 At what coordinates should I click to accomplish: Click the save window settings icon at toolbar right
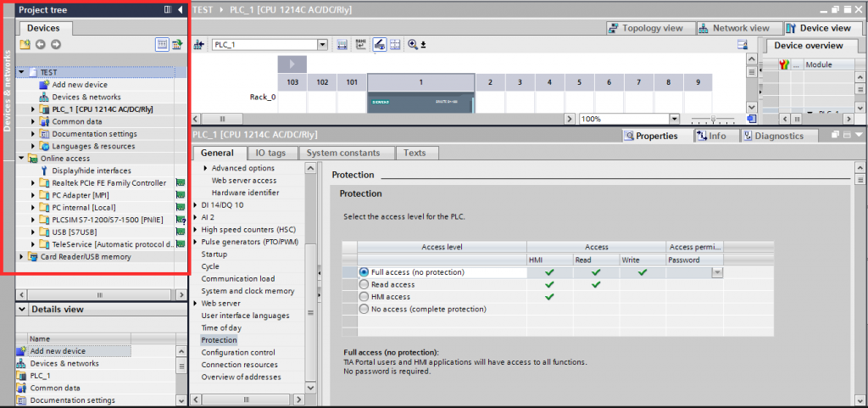coord(743,45)
